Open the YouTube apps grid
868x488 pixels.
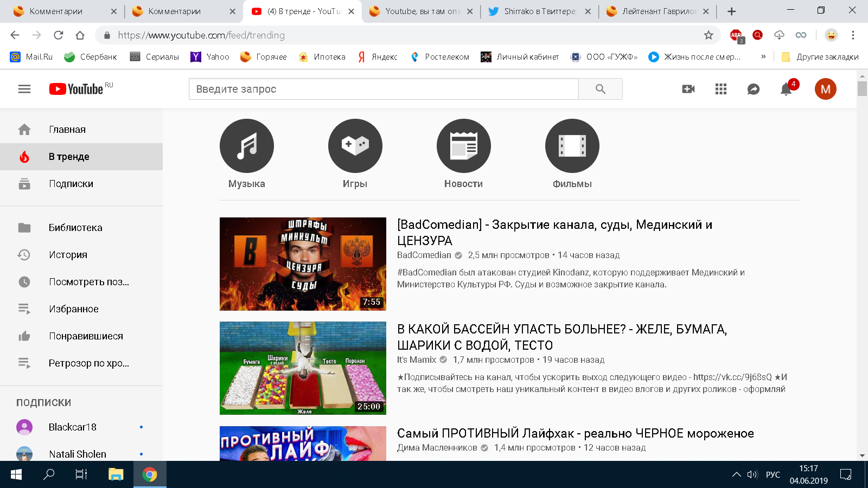point(720,89)
